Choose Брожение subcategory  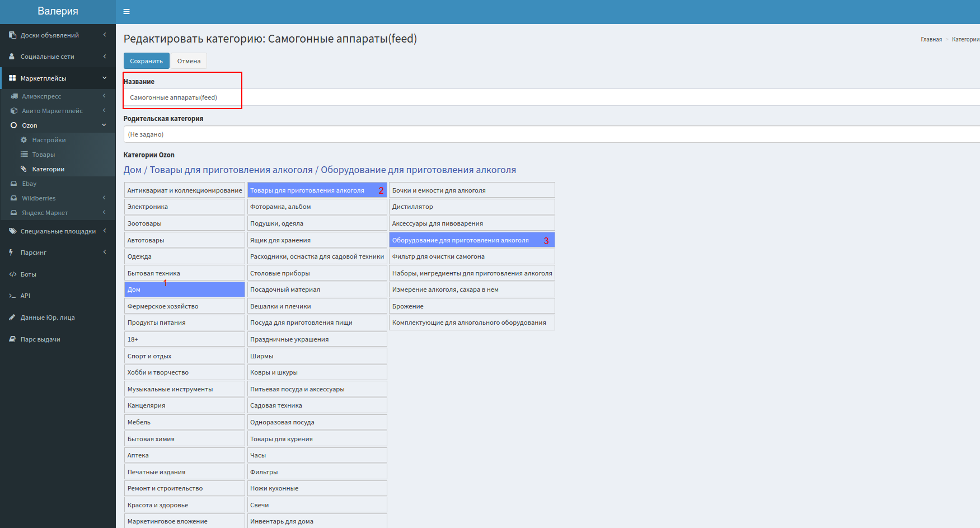tap(472, 306)
